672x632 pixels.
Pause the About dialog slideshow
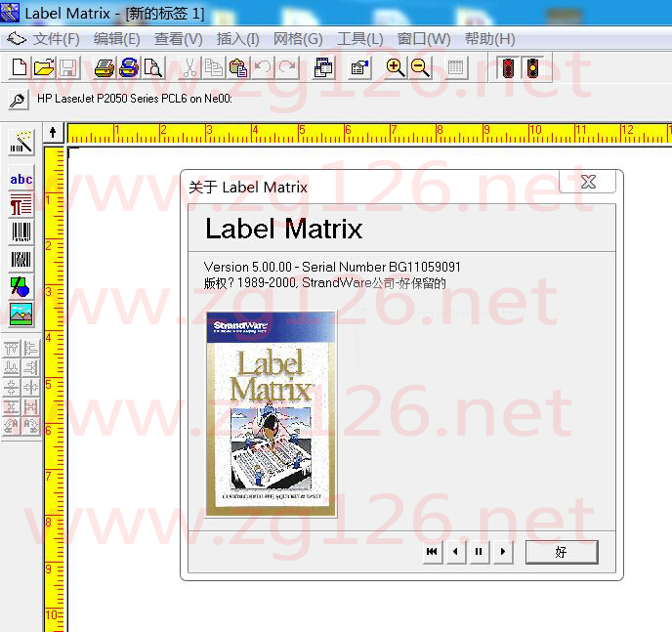point(480,552)
